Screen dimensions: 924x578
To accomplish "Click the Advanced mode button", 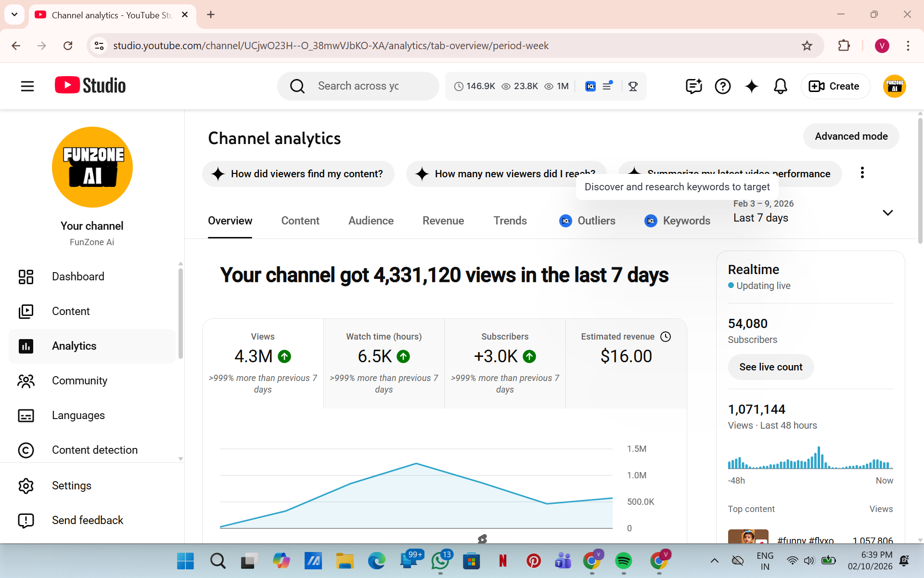I will click(x=850, y=136).
